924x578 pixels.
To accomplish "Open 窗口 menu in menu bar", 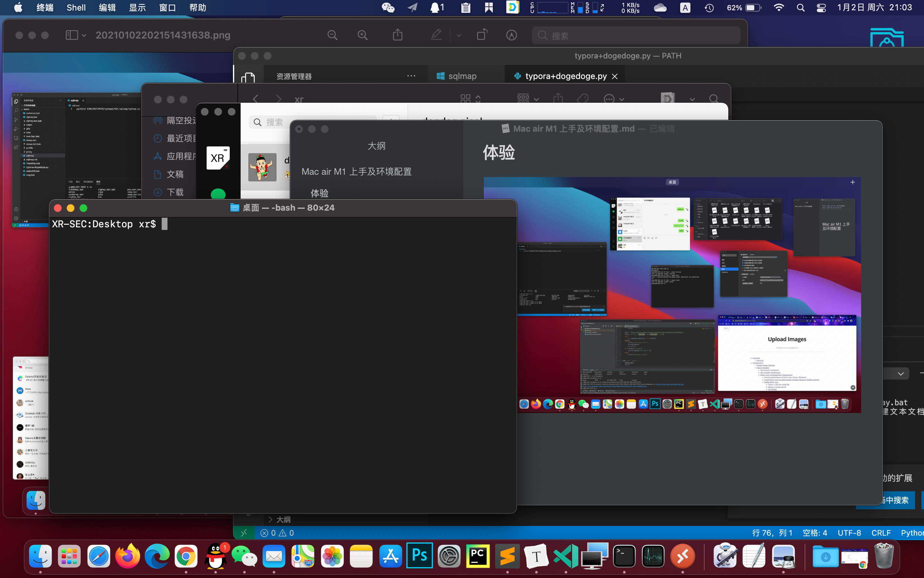I will pyautogui.click(x=167, y=8).
